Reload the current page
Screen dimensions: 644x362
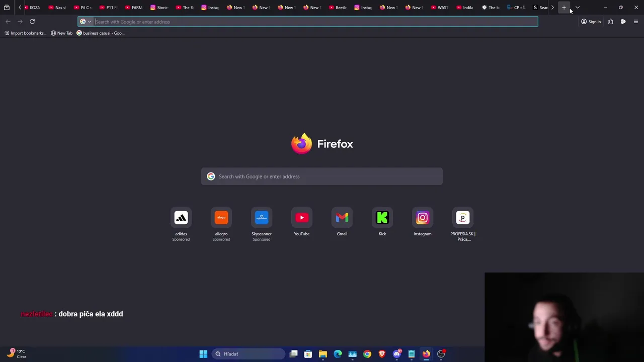pos(32,22)
